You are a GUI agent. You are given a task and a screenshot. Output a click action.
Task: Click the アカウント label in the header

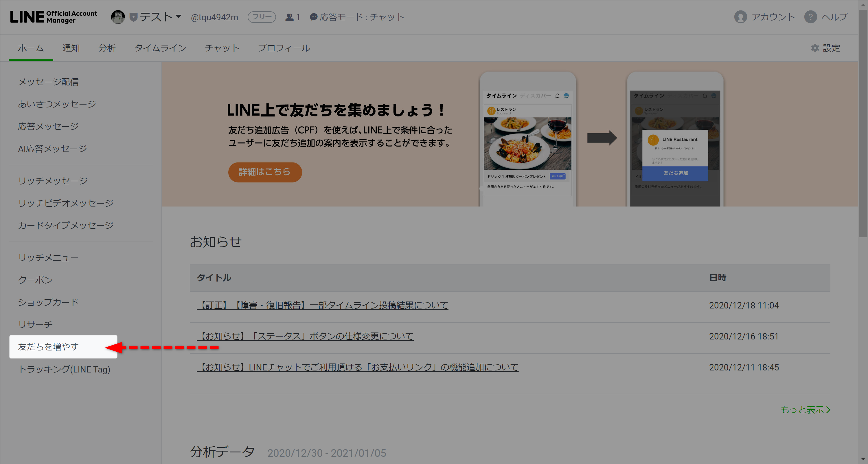[x=773, y=17]
